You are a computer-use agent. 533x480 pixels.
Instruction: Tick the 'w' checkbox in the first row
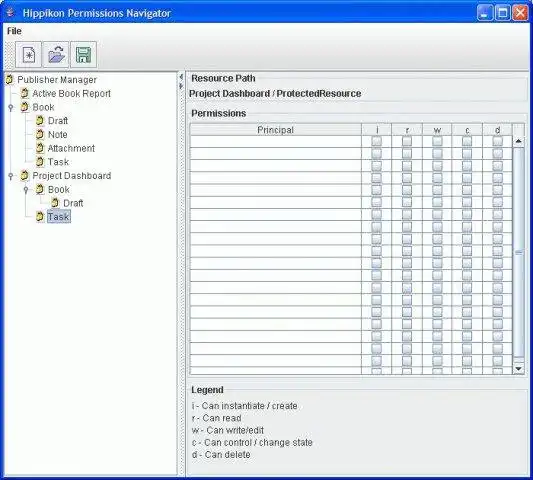tap(437, 141)
